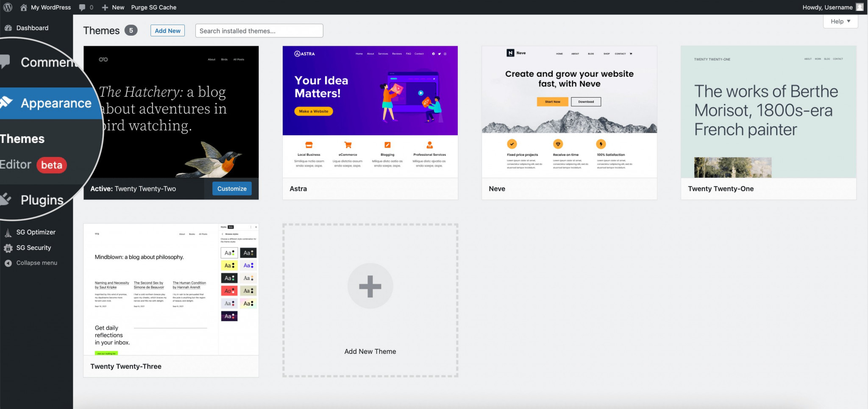Open the Comments menu in sidebar
868x409 pixels.
click(49, 62)
